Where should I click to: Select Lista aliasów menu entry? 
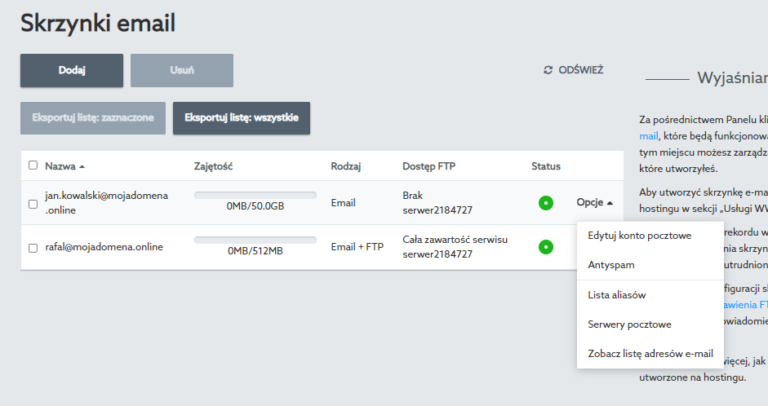(617, 295)
